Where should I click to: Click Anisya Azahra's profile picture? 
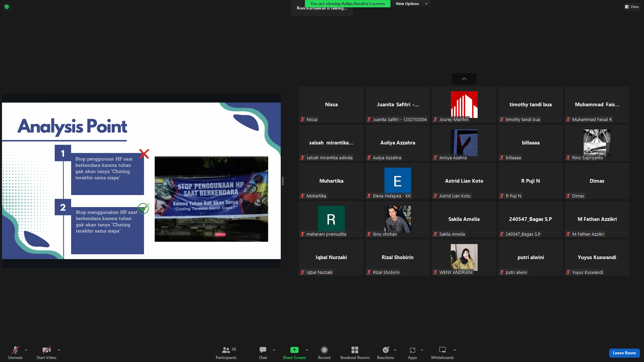point(464,142)
